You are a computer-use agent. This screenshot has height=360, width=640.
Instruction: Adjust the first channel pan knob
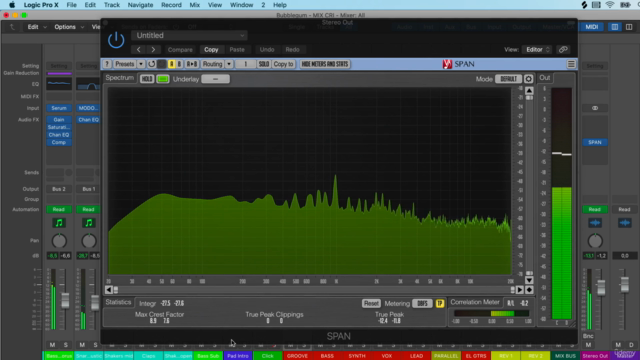coord(59,241)
